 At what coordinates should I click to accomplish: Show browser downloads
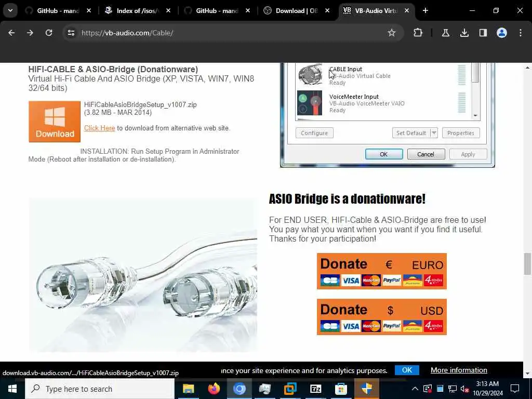pos(464,33)
